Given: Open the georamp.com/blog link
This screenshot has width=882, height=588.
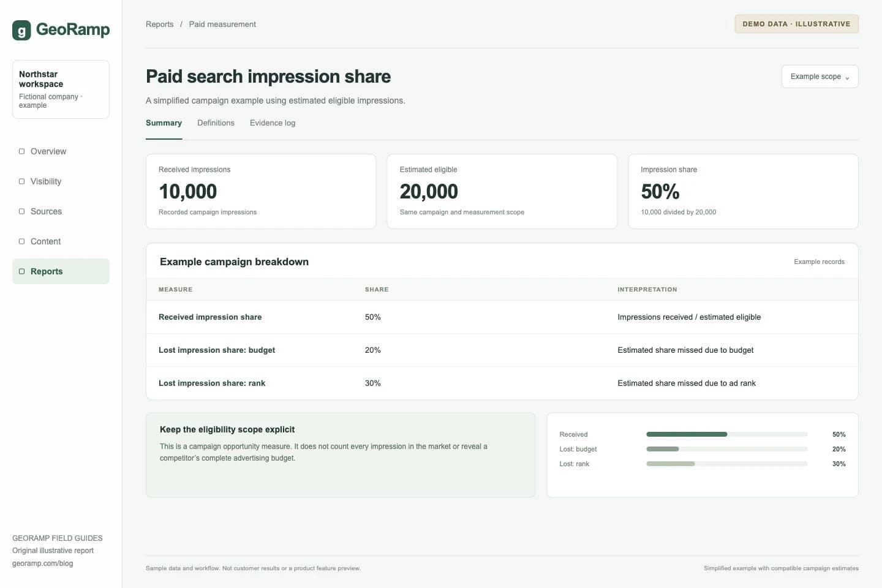Looking at the screenshot, I should [42, 563].
